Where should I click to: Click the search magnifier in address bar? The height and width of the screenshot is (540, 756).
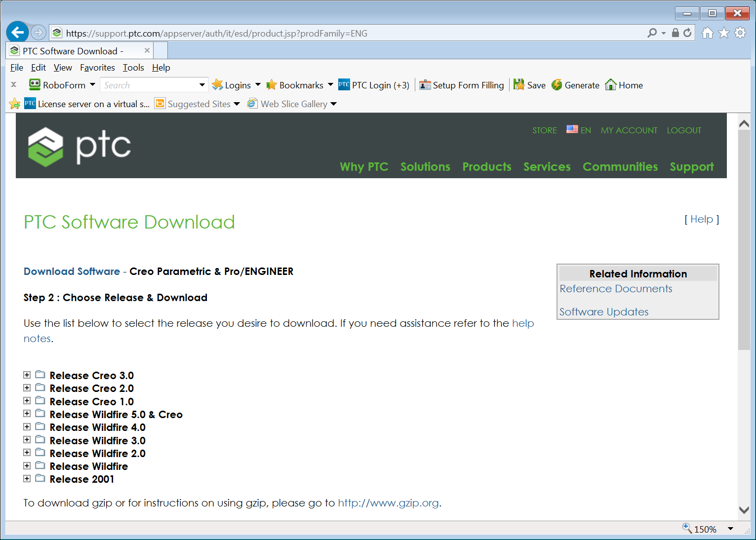click(x=652, y=33)
